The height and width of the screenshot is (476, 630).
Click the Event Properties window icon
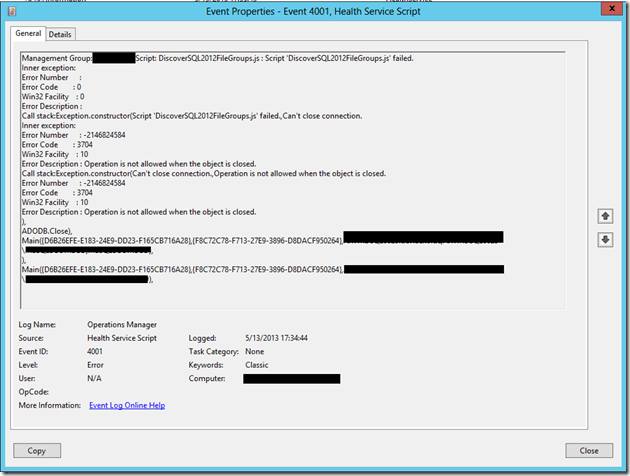[x=12, y=9]
